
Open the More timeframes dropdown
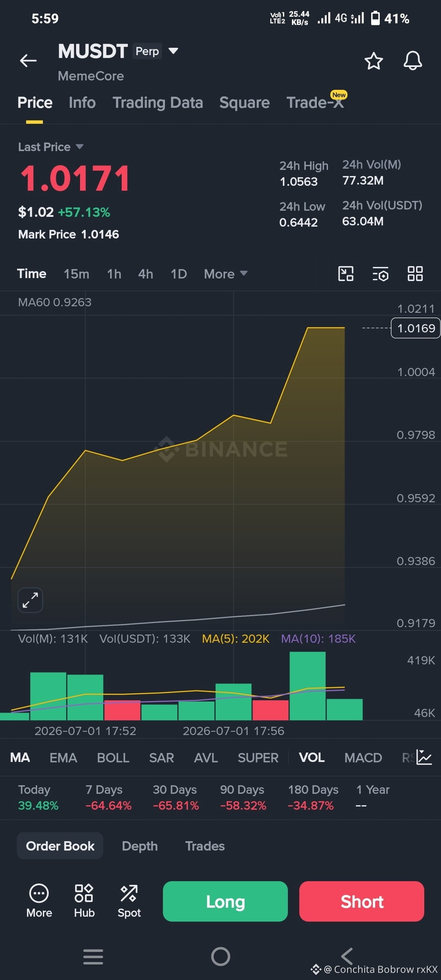(x=225, y=274)
